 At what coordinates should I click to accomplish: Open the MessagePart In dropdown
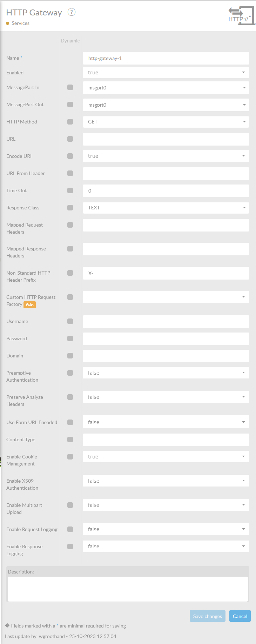point(166,88)
